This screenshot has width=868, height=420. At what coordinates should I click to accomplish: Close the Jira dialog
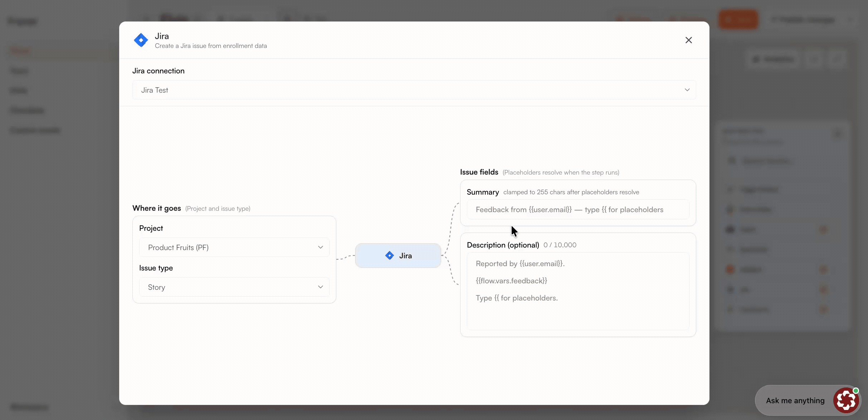(x=688, y=40)
